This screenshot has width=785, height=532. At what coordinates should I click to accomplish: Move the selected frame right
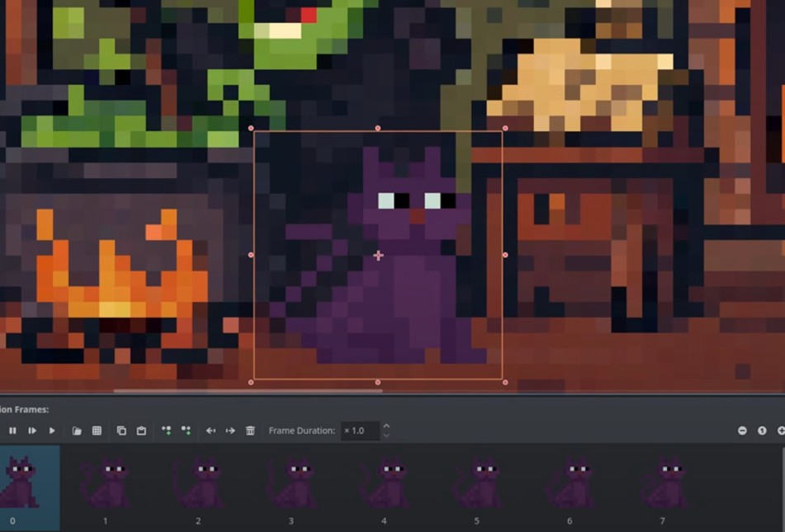coord(230,431)
